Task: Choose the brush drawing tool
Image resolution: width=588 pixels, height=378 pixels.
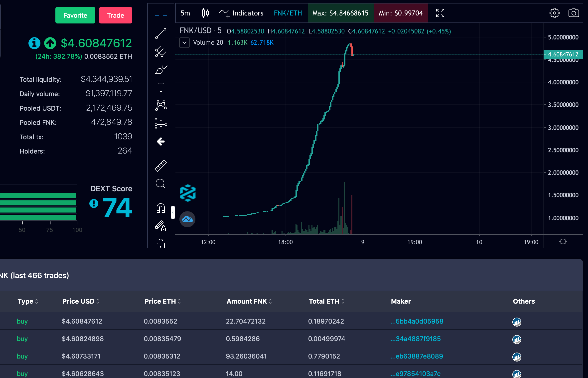Action: (161, 70)
